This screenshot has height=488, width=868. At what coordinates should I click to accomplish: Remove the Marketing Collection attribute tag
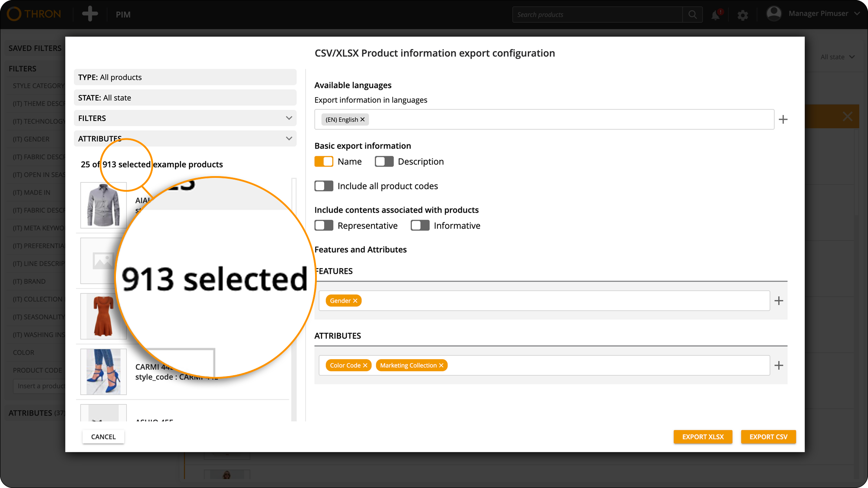pyautogui.click(x=441, y=365)
